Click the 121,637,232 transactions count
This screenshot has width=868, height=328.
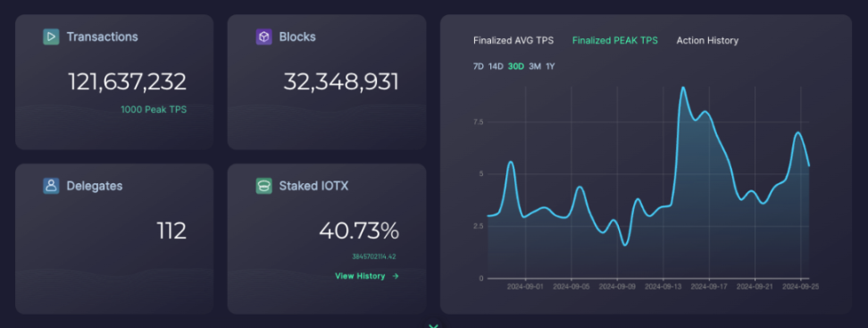click(128, 82)
